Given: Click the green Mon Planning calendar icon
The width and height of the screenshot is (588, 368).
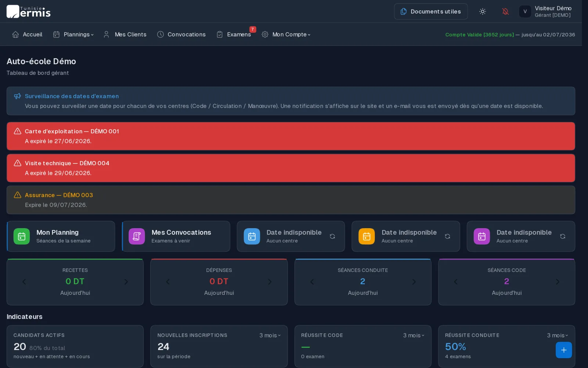Looking at the screenshot, I should 22,236.
